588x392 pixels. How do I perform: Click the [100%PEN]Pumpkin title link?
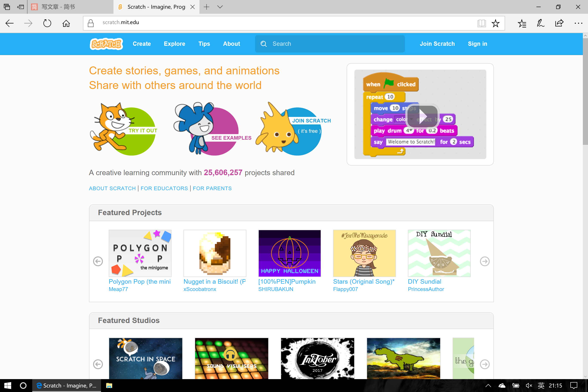pyautogui.click(x=287, y=282)
